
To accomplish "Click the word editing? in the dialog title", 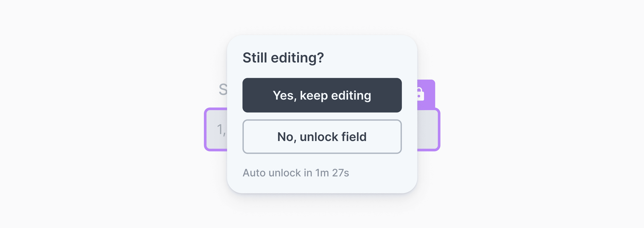I will coord(297,58).
